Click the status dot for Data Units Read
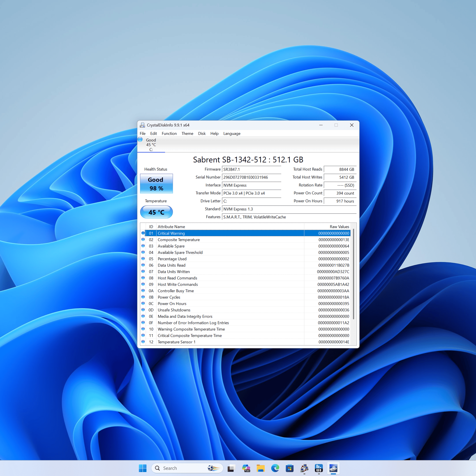This screenshot has width=476, height=476. coord(143,265)
